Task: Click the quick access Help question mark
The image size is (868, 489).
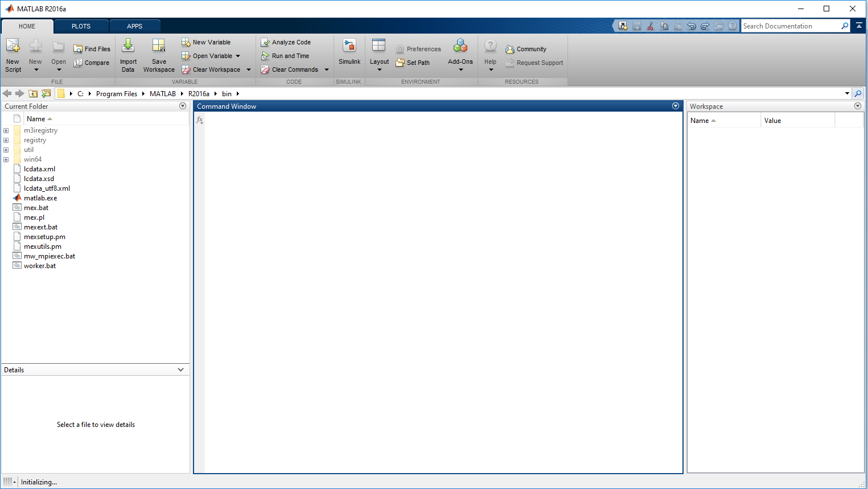Action: pos(733,26)
